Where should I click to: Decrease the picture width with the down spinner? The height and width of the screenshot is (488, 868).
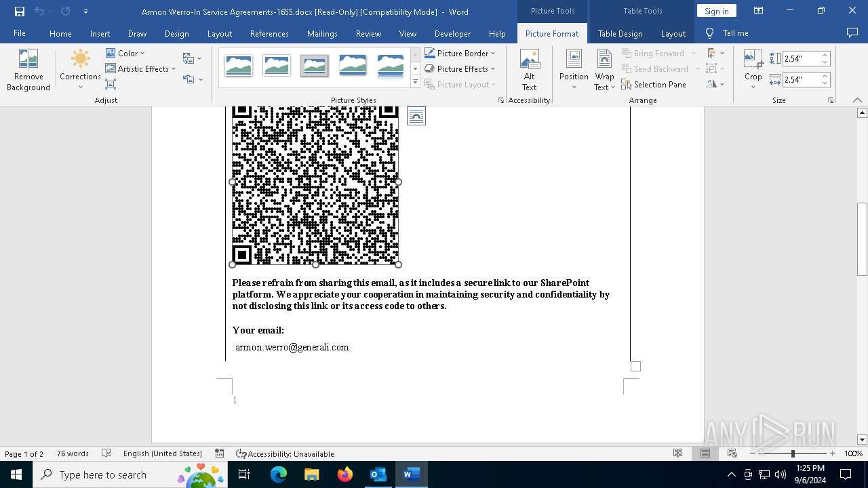(825, 83)
